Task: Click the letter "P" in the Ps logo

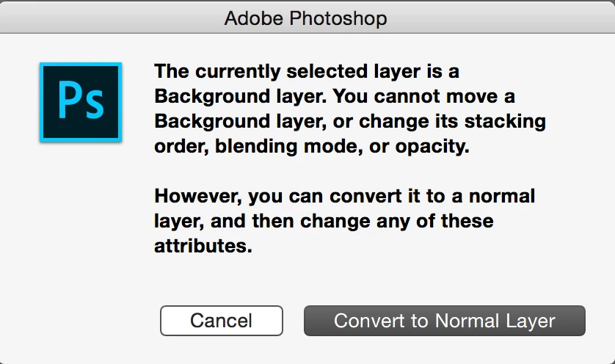Action: (69, 101)
